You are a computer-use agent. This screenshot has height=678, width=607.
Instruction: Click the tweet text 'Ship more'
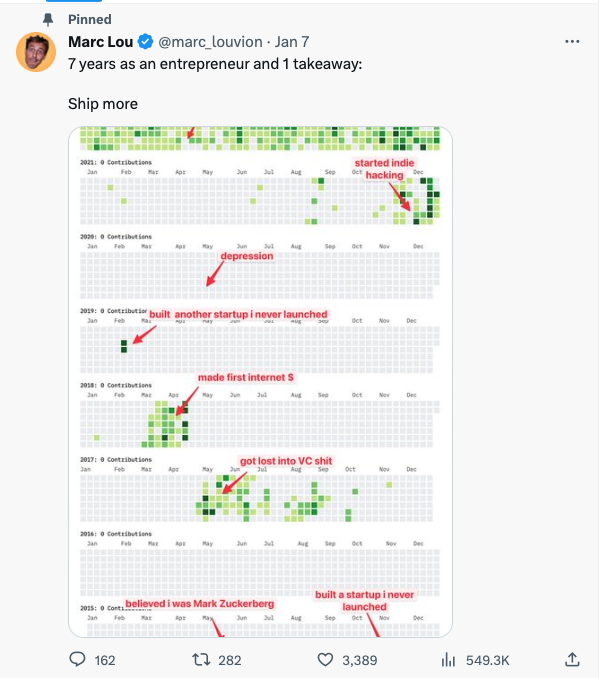pos(103,104)
